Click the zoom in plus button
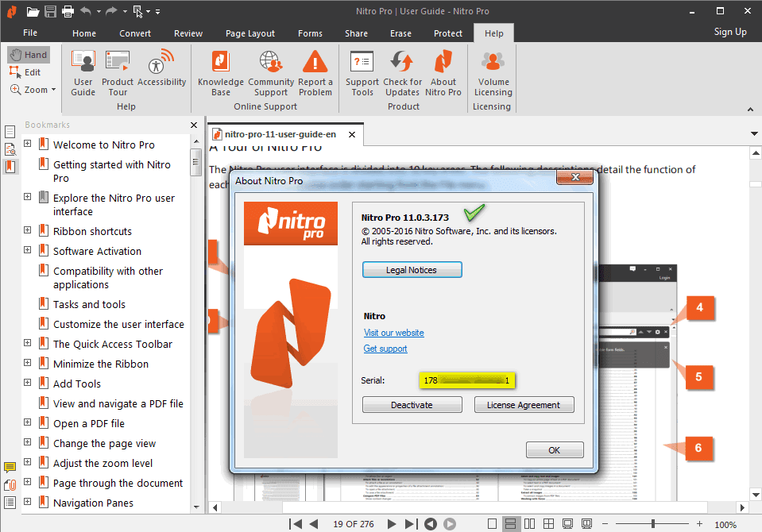 699,524
